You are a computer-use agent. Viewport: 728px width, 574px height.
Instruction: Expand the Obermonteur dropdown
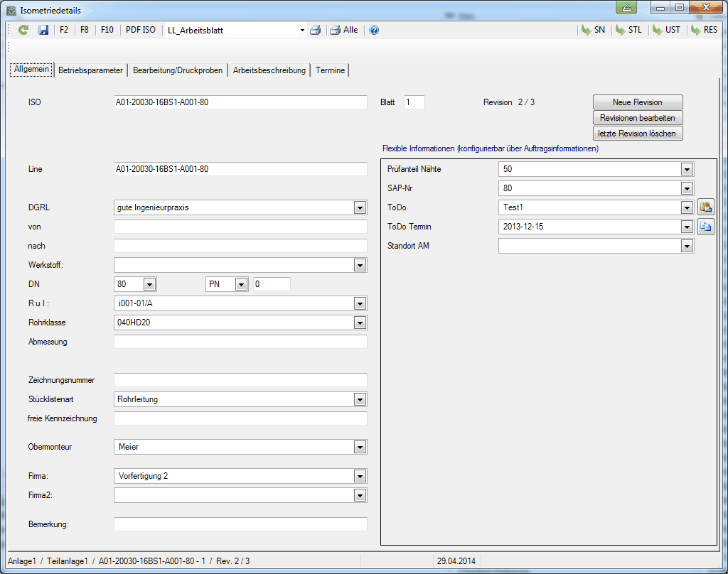[x=360, y=447]
